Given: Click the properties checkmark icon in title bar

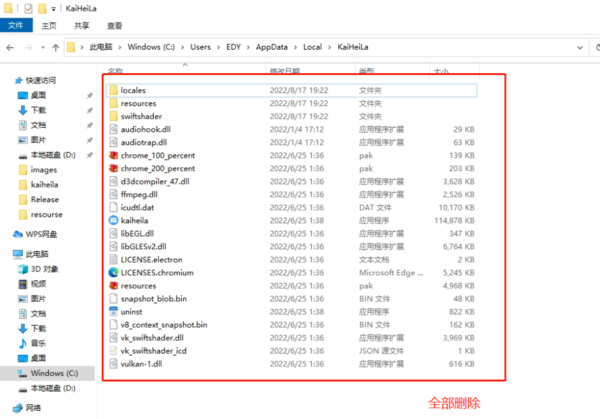Looking at the screenshot, I should click(29, 8).
